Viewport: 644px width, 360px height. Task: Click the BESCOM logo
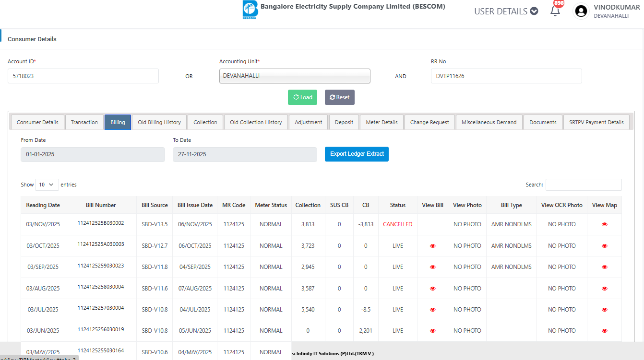coord(250,10)
